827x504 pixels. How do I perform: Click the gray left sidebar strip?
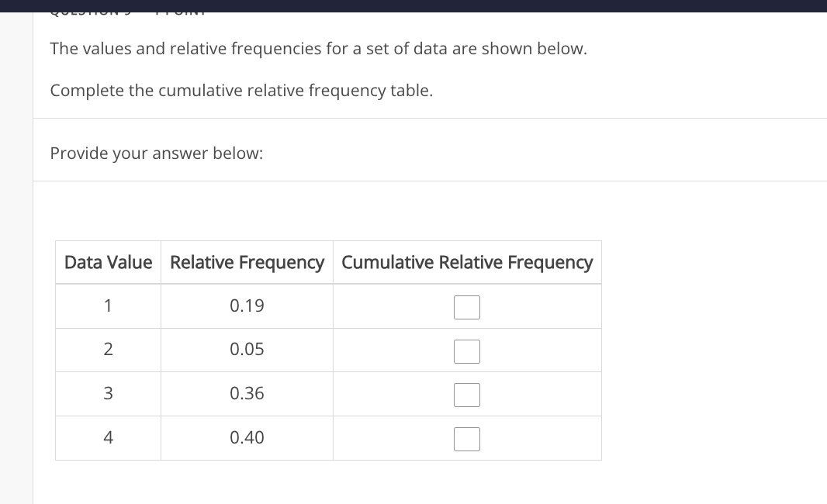click(16, 257)
